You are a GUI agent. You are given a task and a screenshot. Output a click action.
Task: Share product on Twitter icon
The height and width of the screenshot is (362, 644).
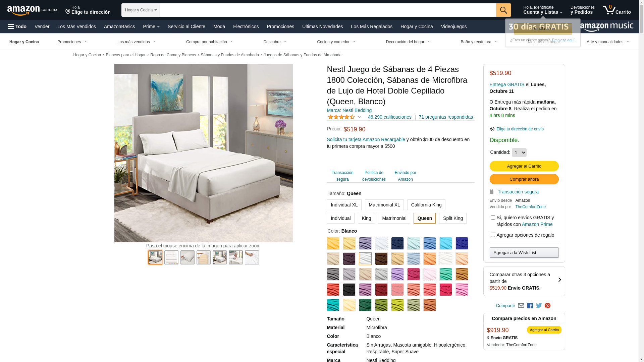coord(539,306)
